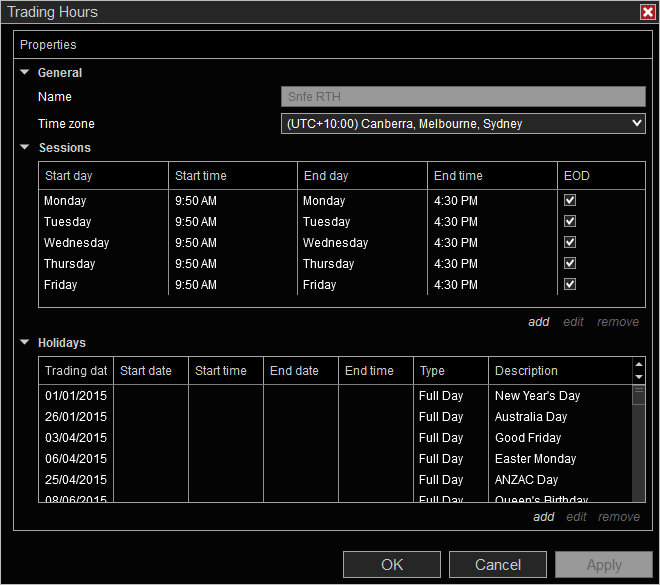Select Thursday in Start day column

click(x=69, y=264)
